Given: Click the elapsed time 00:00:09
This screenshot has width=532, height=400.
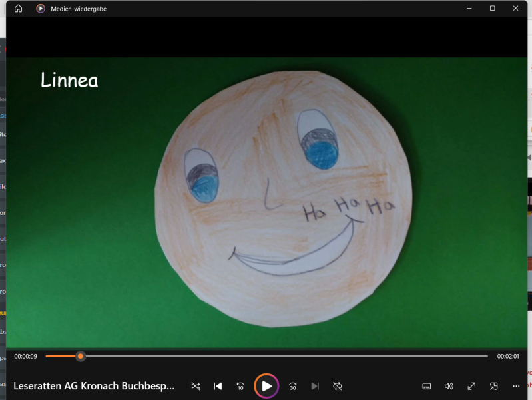Looking at the screenshot, I should (x=25, y=357).
